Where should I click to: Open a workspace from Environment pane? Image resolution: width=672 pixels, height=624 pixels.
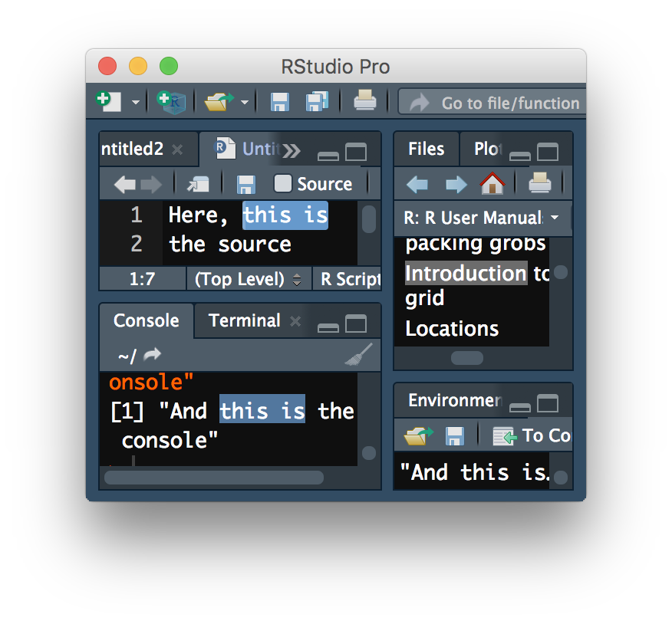(418, 435)
